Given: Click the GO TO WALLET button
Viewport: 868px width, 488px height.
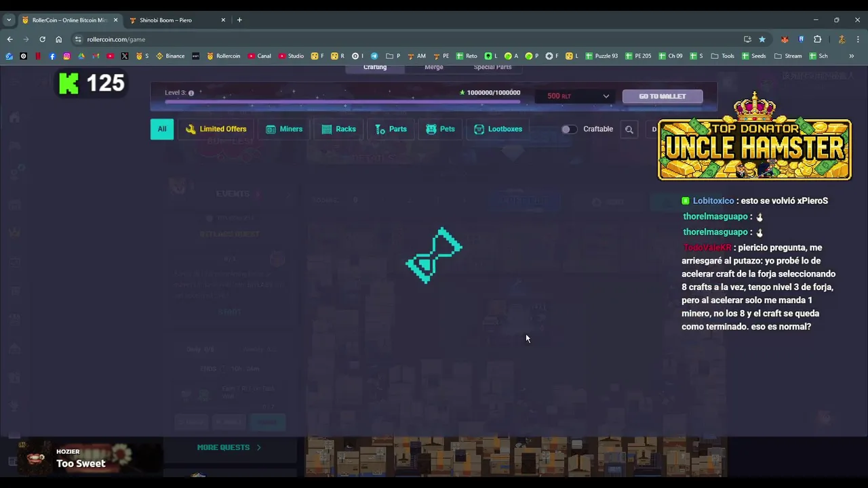Looking at the screenshot, I should click(x=663, y=96).
